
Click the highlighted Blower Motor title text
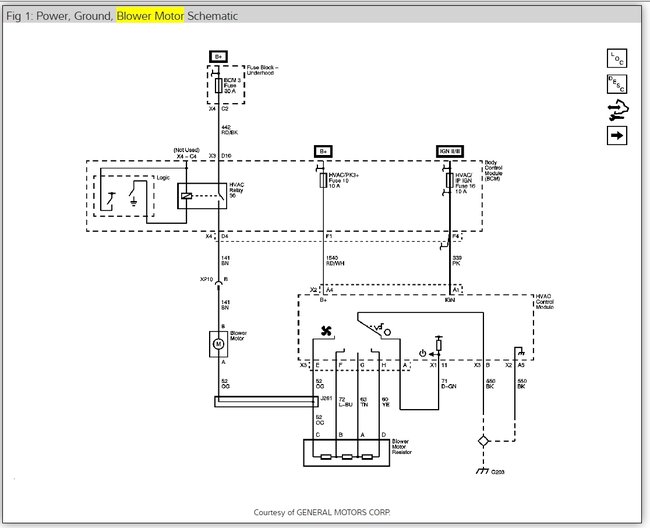(x=150, y=16)
